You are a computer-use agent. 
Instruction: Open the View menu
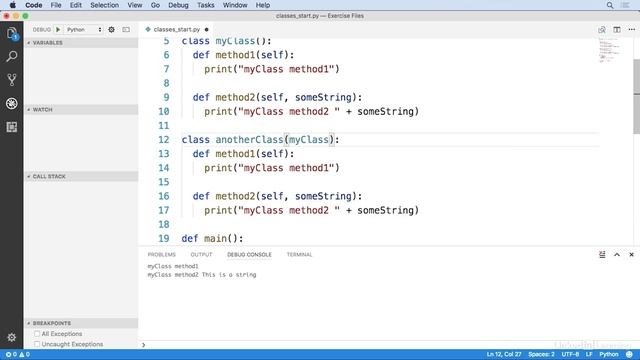[x=135, y=5]
